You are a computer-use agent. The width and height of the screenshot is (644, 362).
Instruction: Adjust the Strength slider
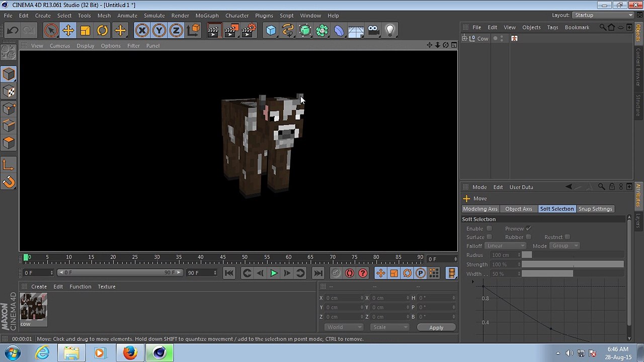pos(573,264)
